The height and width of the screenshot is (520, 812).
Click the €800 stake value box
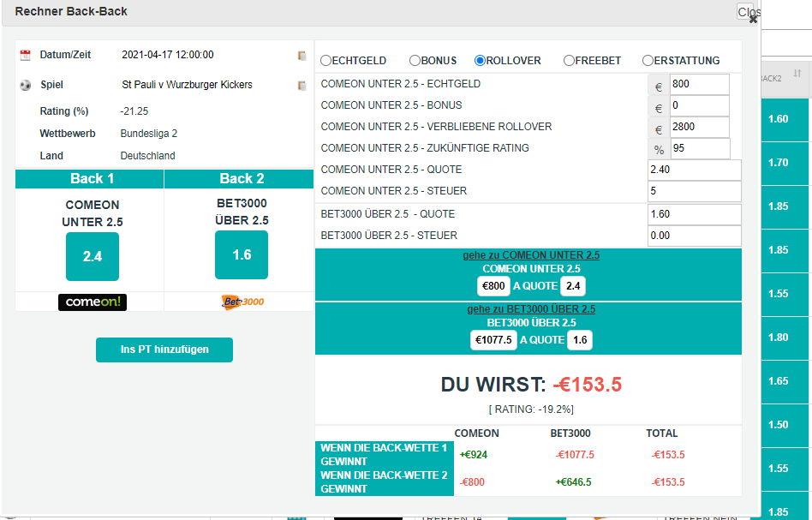coord(493,286)
